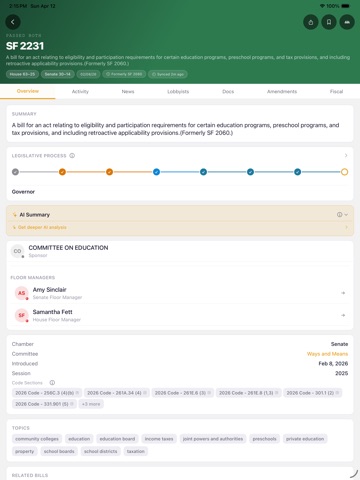360x480 pixels.
Task: Select the property topic tag
Action: click(25, 451)
